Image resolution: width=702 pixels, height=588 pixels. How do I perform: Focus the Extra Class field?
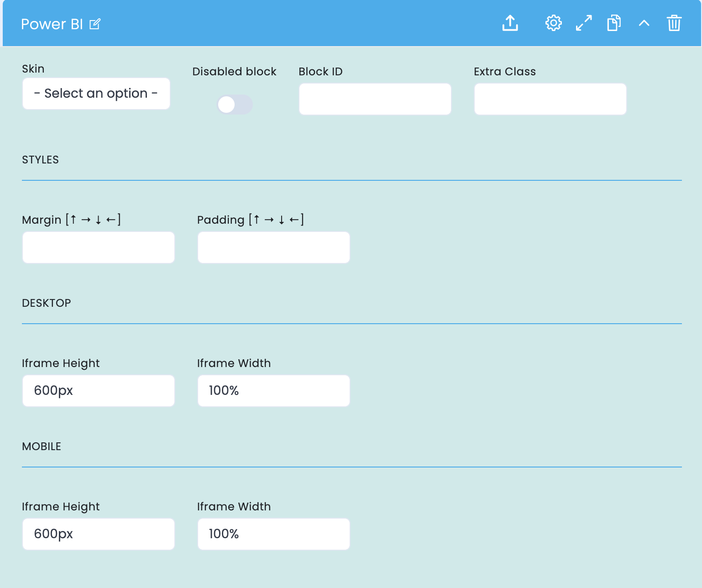coord(550,99)
